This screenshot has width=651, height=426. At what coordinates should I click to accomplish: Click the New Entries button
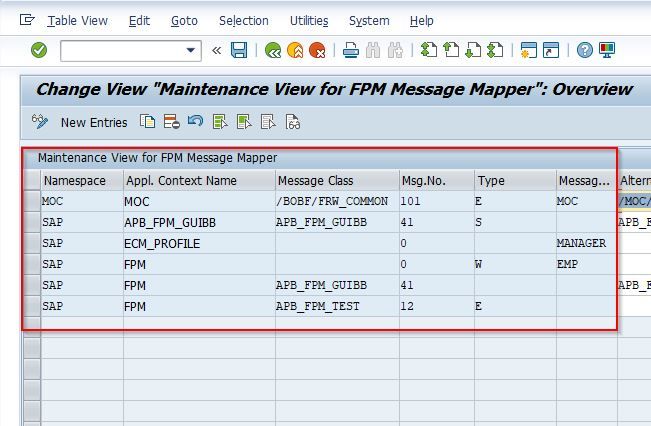94,123
